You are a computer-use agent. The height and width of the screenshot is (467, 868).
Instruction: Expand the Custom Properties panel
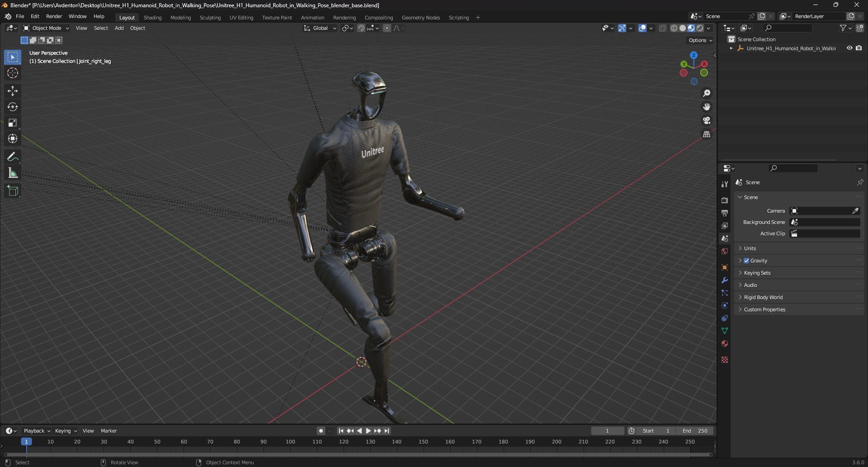click(799, 310)
